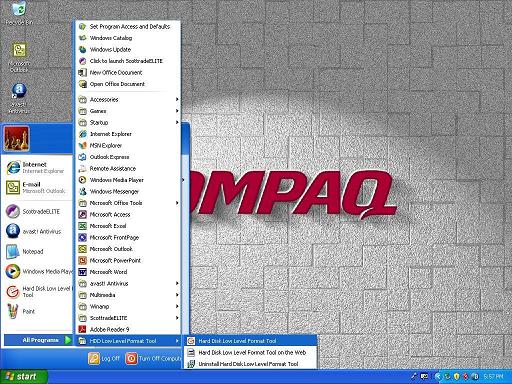Click the system tray clock
This screenshot has height=384, width=512.
(494, 377)
